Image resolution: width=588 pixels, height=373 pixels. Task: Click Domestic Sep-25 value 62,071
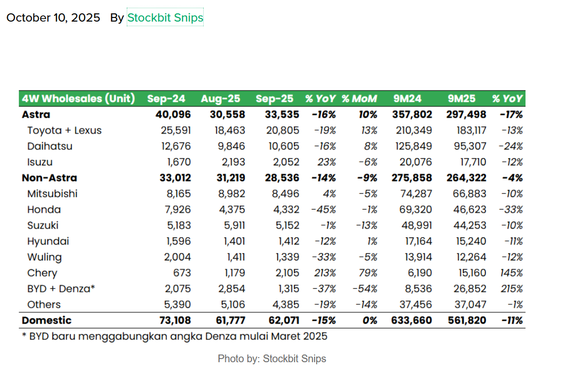284,320
